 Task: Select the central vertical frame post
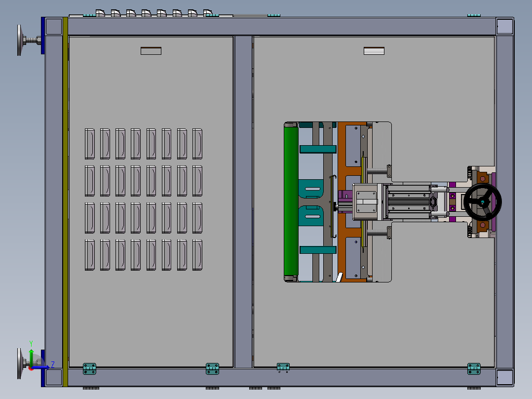point(244,202)
